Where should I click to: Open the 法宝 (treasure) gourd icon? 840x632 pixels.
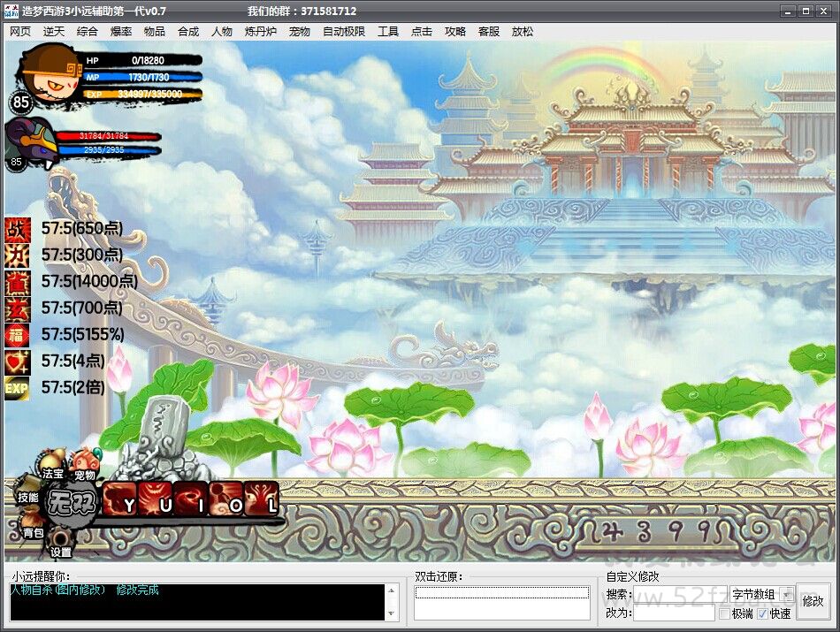click(50, 465)
